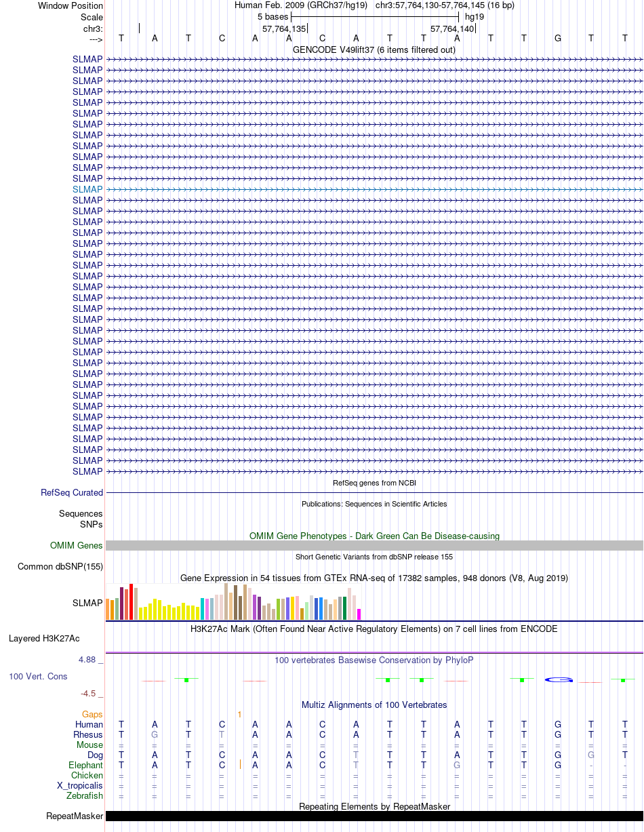Click the chr3:57,764,130-57,764,145 (16 bp) position text
Viewport: 644px width, 832px height.
[x=445, y=5]
